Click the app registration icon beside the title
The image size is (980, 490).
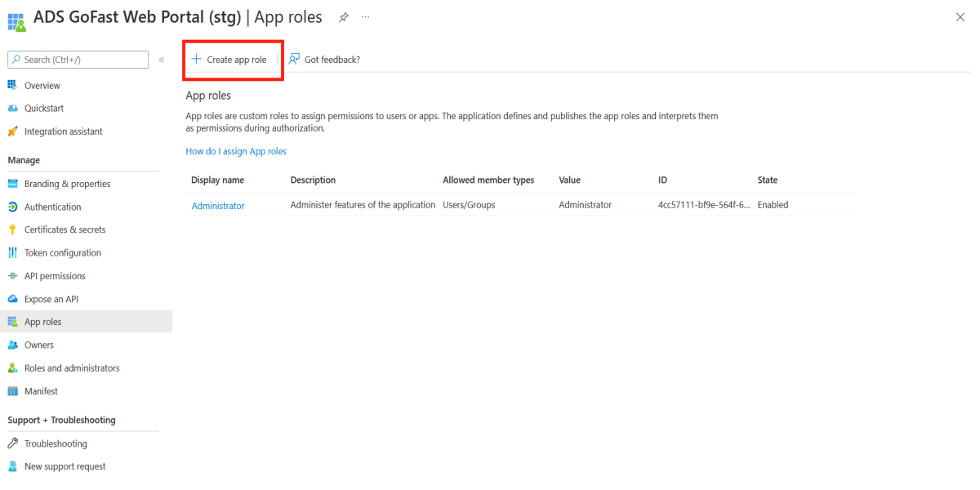click(16, 20)
